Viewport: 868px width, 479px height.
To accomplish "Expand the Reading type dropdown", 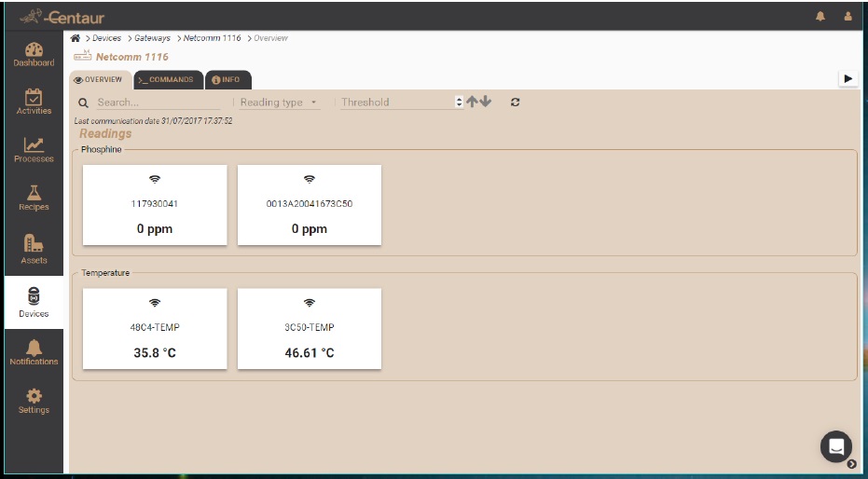I will tap(279, 103).
